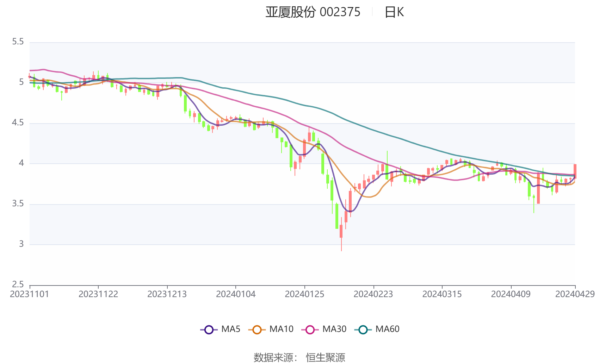599x364 pixels.
Task: Click the data source text 数据来源: 恒生聚源
Action: (299, 358)
